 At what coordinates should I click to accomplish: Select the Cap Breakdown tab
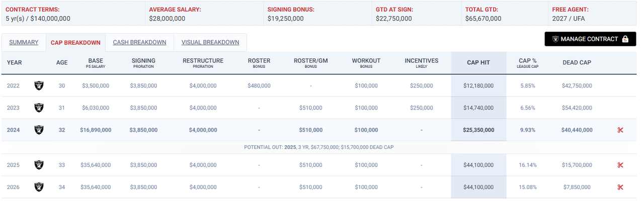coord(75,43)
